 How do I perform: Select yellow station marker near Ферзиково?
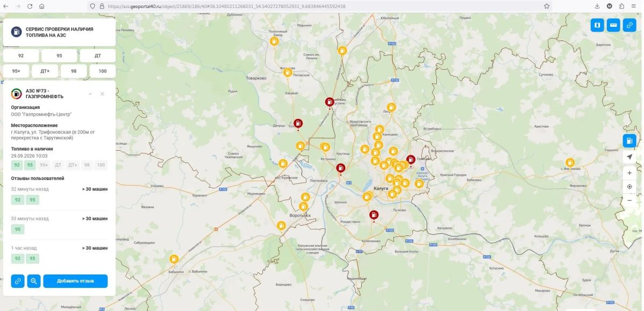570,162
